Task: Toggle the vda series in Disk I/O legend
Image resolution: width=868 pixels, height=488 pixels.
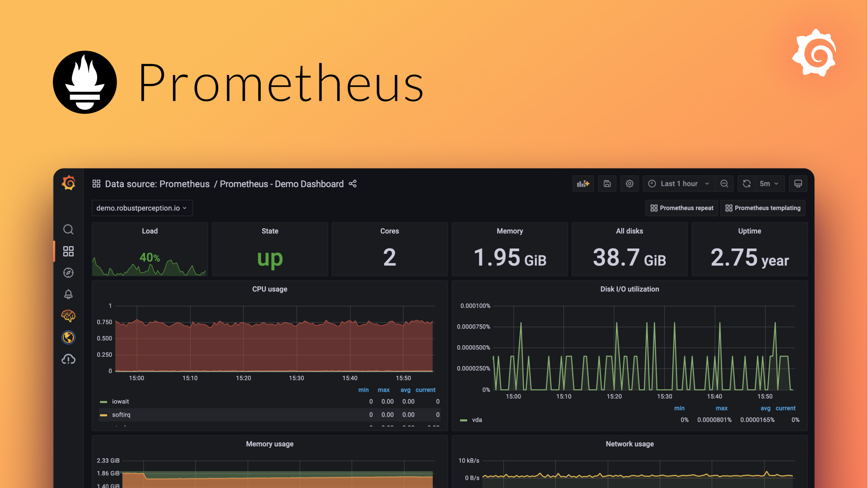Action: [477, 419]
